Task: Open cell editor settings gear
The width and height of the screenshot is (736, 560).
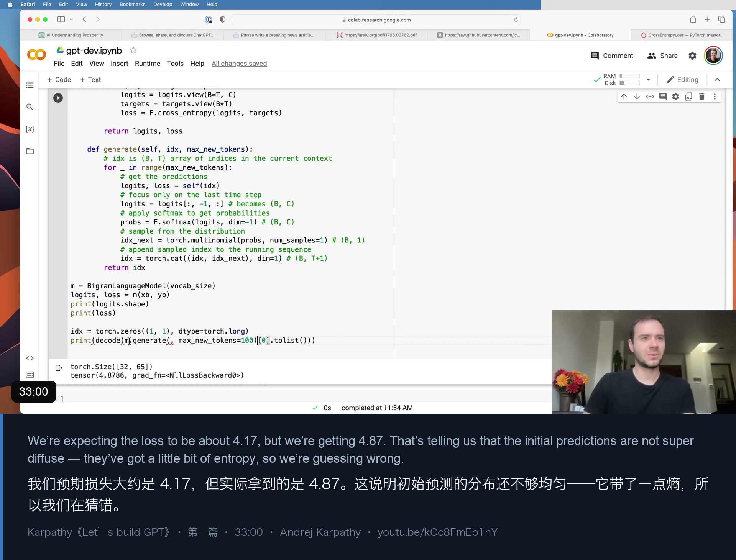Action: coord(676,97)
